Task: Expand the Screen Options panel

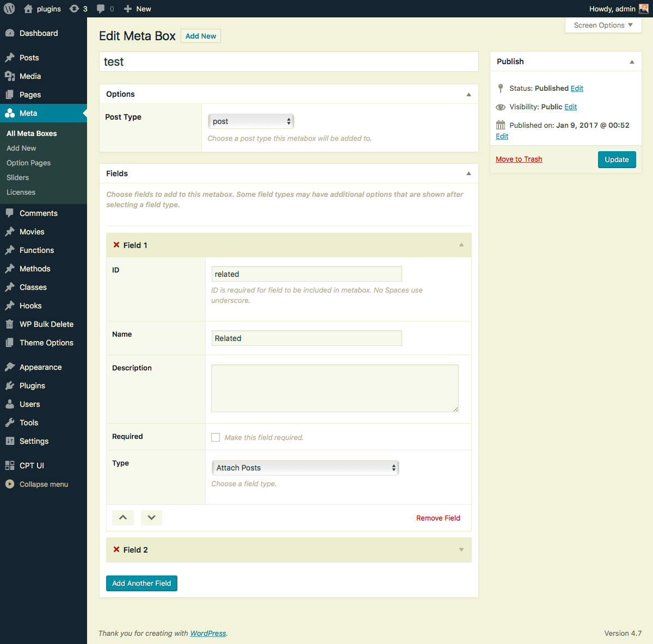Action: tap(603, 25)
